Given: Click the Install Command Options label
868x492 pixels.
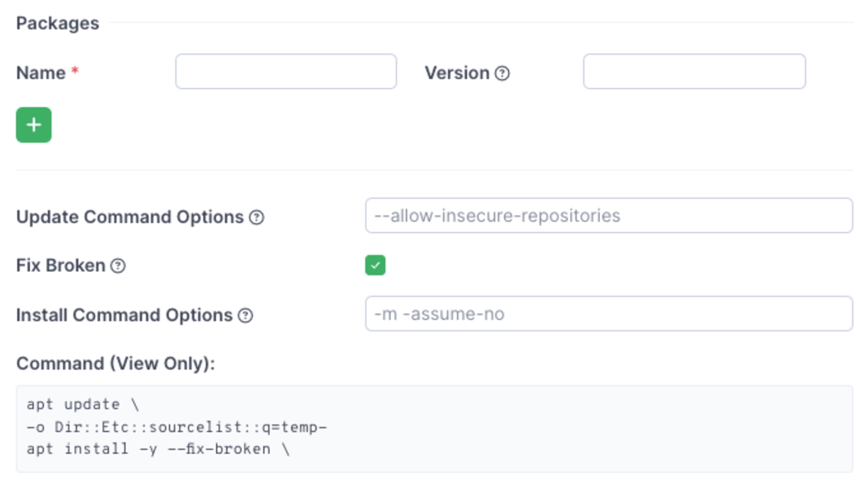Looking at the screenshot, I should click(124, 315).
